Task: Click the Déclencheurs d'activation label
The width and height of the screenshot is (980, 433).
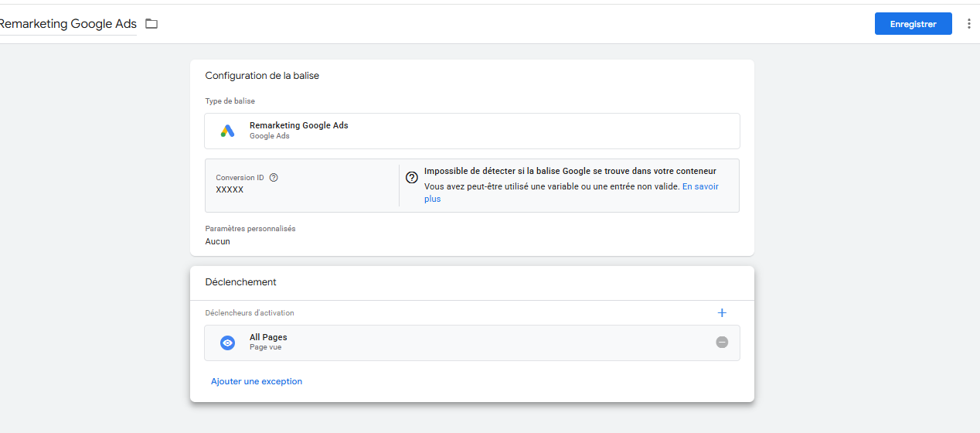Action: pos(250,313)
